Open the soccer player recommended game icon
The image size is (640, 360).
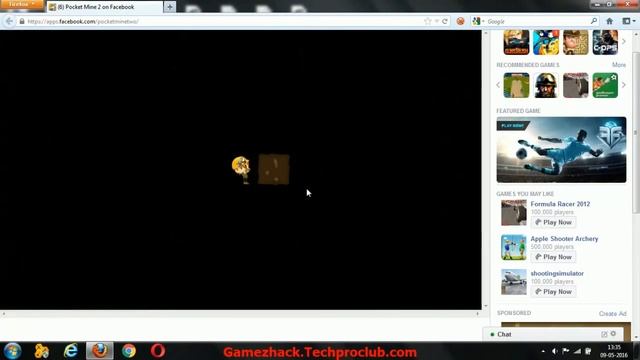point(605,85)
